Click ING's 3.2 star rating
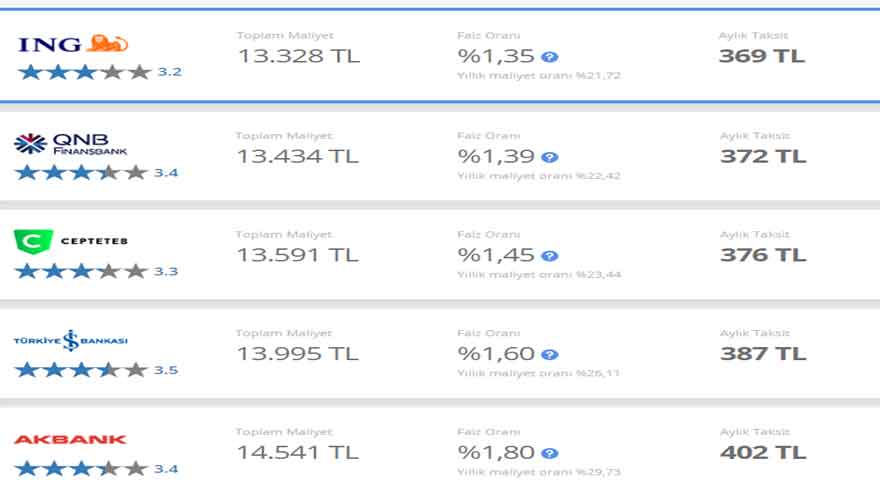880x495 pixels. (99, 72)
